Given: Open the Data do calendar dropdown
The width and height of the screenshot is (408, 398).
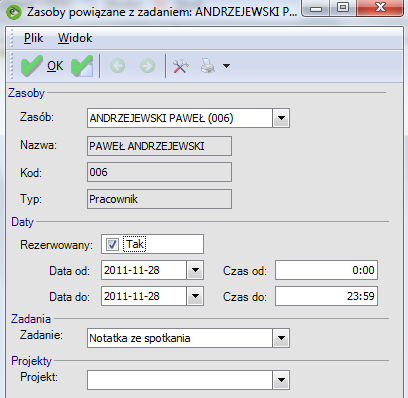Looking at the screenshot, I should coord(195,296).
